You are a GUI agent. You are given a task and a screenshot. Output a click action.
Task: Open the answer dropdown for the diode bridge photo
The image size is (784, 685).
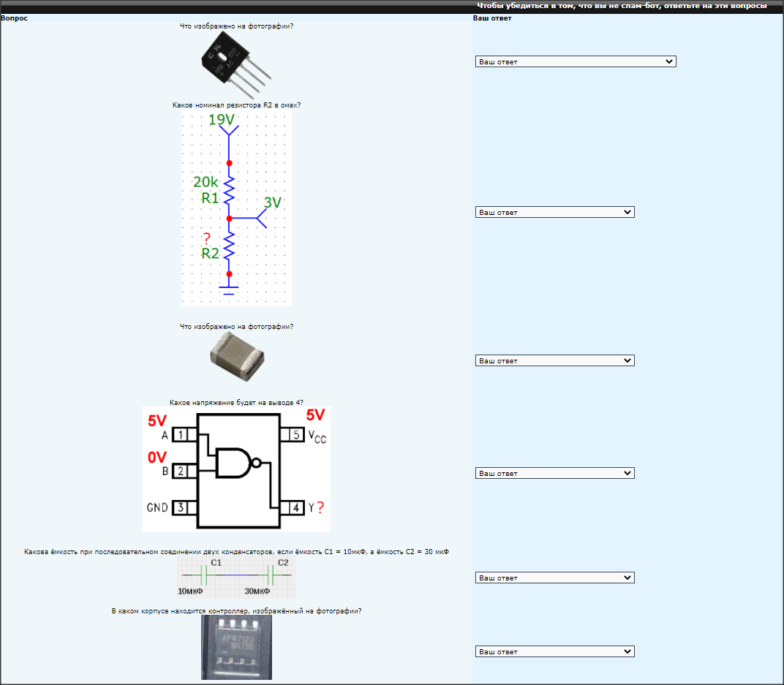pyautogui.click(x=575, y=62)
